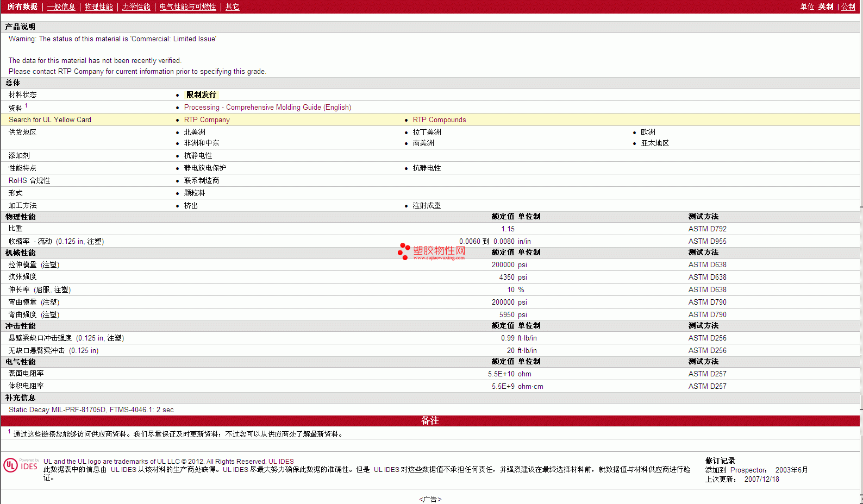Viewport: 863px width, 504px height.
Task: Open Processing - Comprehensive Molding Guide link
Action: point(267,108)
